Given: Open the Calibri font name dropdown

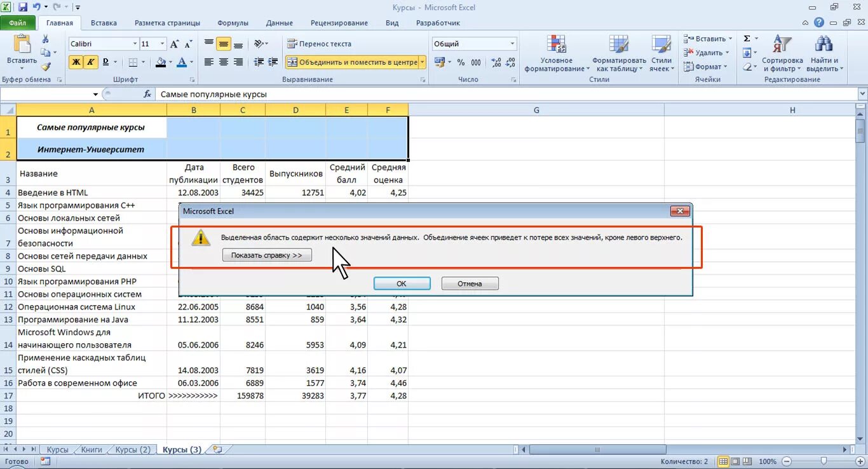Looking at the screenshot, I should tap(135, 44).
